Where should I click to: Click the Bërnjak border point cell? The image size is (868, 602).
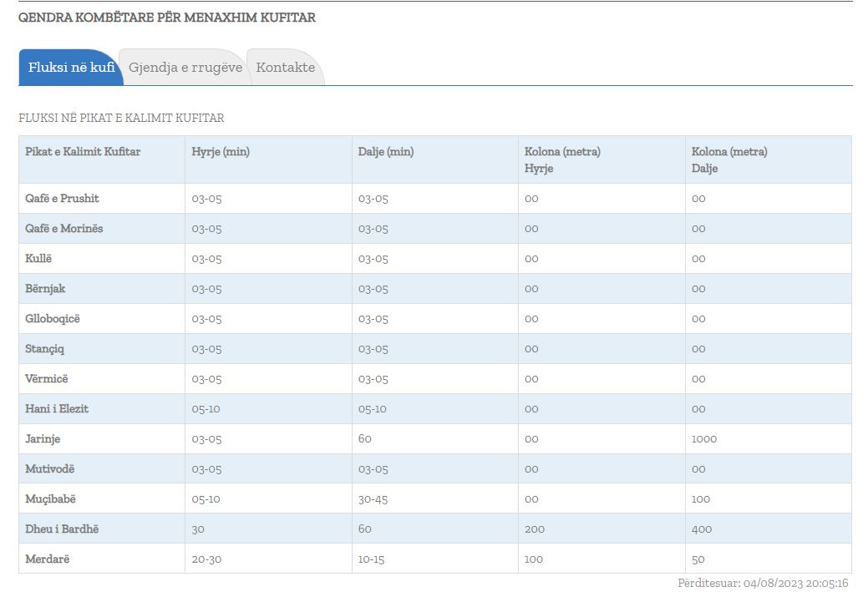coord(45,289)
